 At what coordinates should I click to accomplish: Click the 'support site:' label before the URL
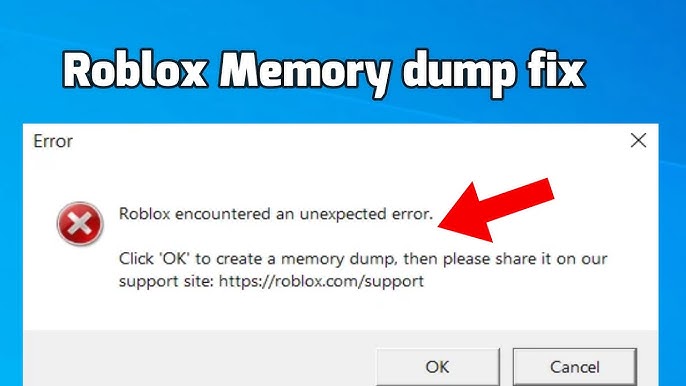166,281
